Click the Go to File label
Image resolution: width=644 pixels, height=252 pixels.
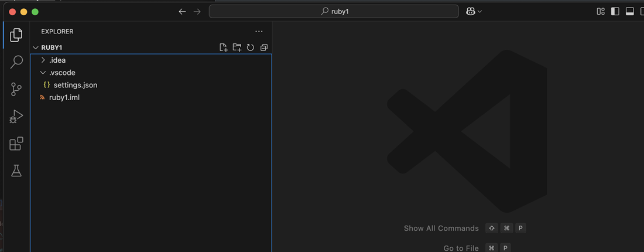(461, 248)
